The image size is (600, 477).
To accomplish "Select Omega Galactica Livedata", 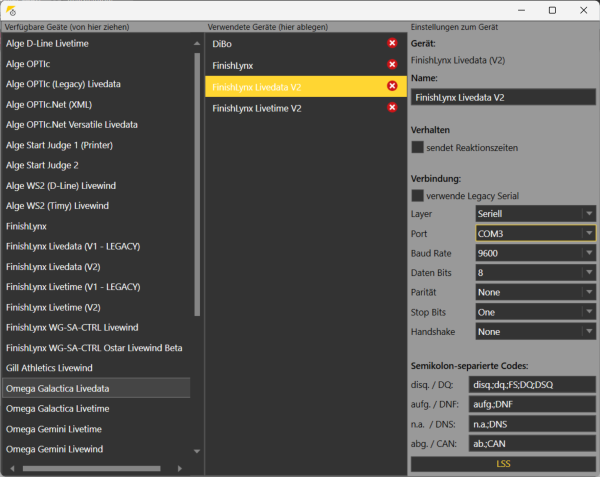I will tap(96, 388).
